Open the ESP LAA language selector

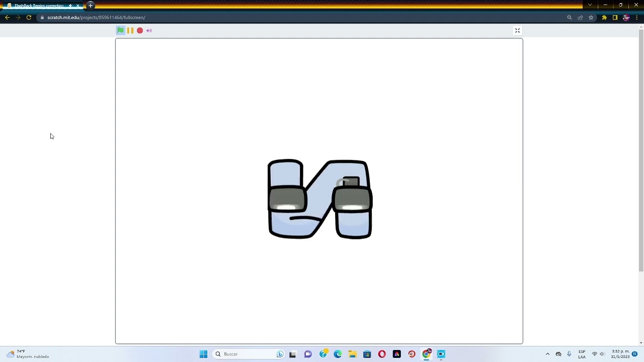point(582,354)
